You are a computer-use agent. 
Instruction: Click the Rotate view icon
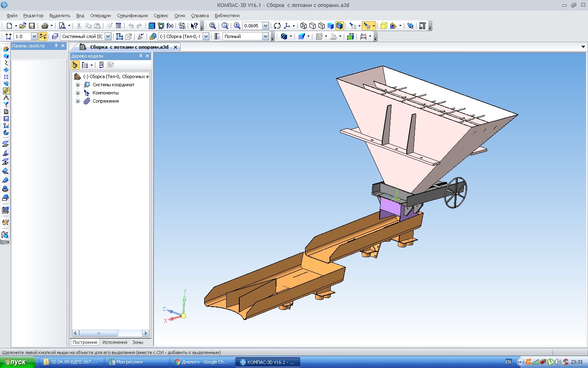tap(277, 26)
